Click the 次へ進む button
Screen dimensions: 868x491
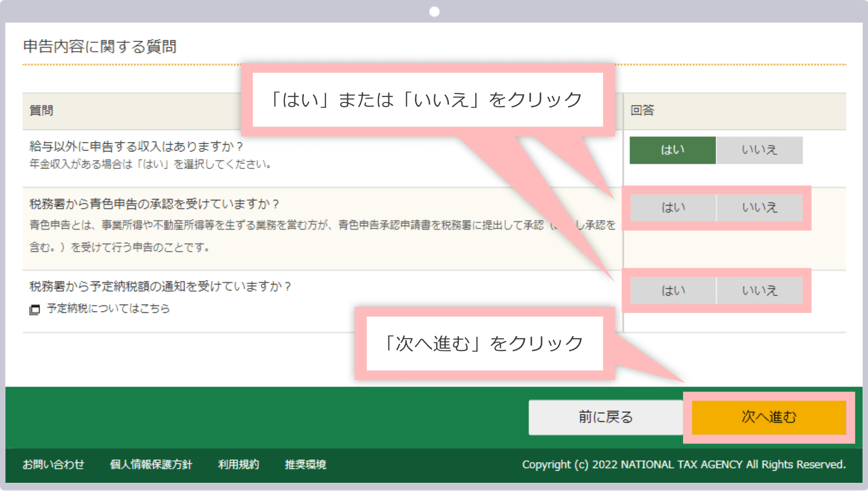769,417
